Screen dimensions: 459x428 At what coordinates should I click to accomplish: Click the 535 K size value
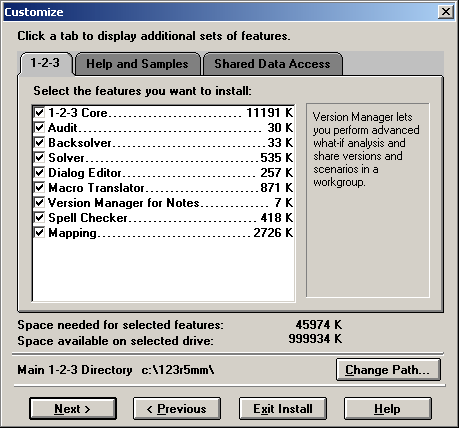pos(277,158)
